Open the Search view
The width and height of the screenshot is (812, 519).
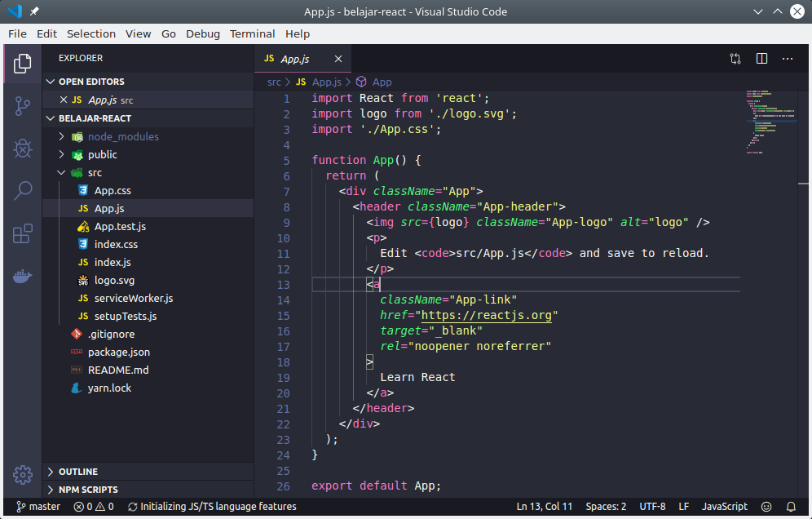pyautogui.click(x=22, y=190)
